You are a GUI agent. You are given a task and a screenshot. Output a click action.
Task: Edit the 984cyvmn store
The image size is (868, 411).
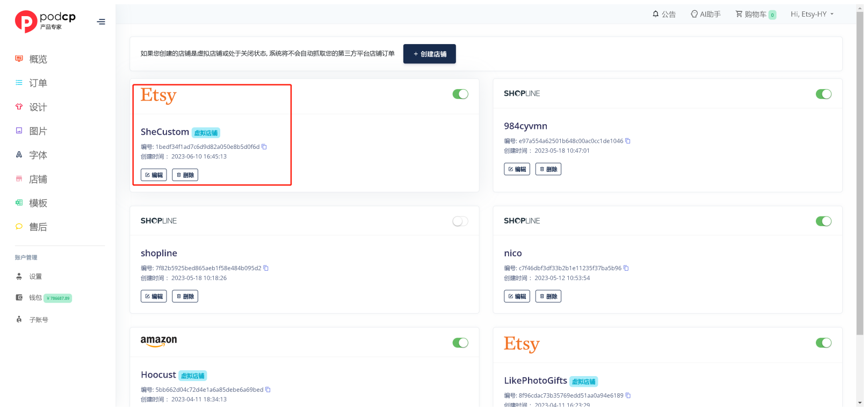(517, 169)
